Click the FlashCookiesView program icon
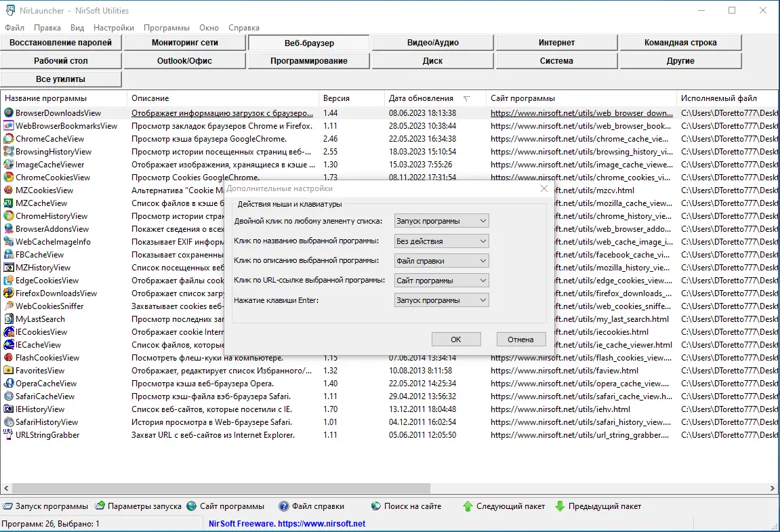This screenshot has width=780, height=532. pyautogui.click(x=8, y=357)
